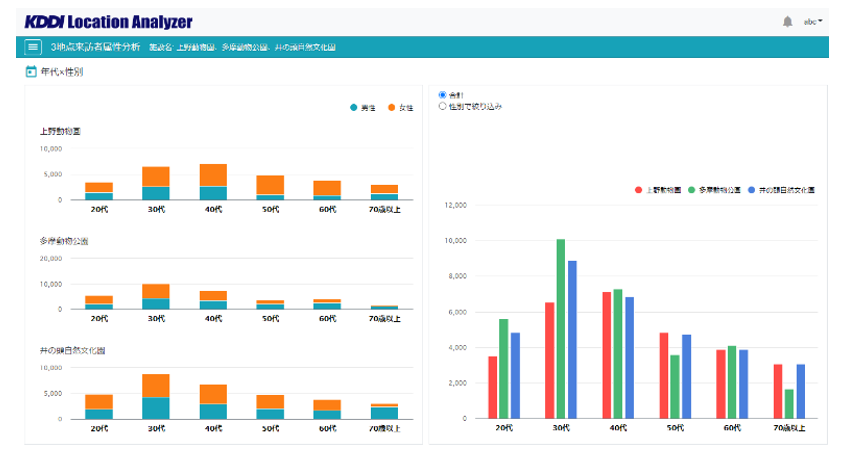Select the 合計 radio button

(443, 95)
